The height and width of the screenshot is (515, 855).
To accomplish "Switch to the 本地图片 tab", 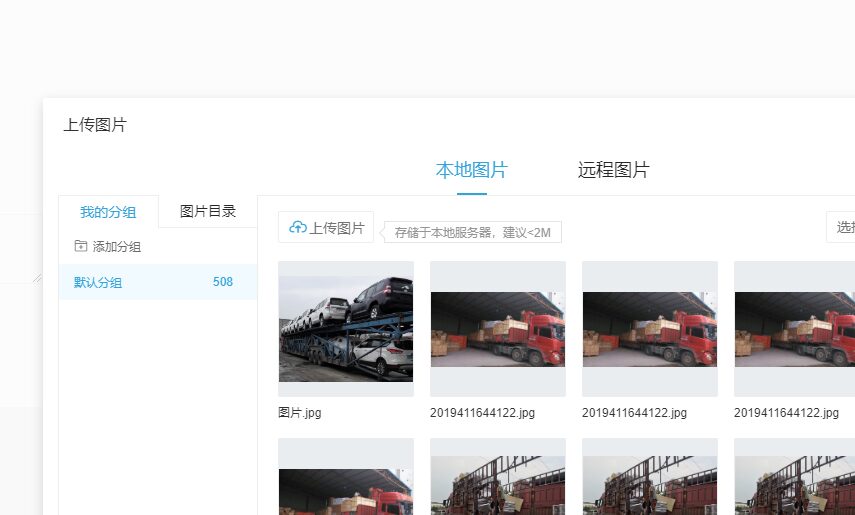I will (472, 170).
